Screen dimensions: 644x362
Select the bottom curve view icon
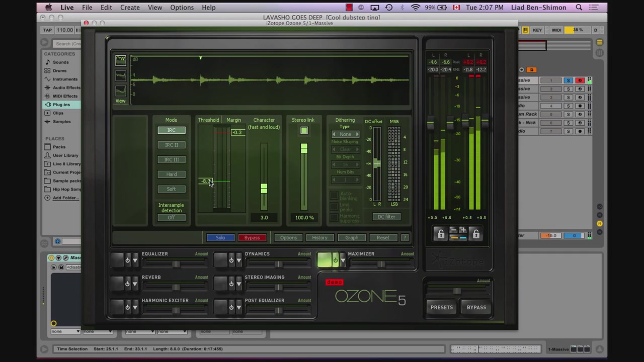point(121,90)
